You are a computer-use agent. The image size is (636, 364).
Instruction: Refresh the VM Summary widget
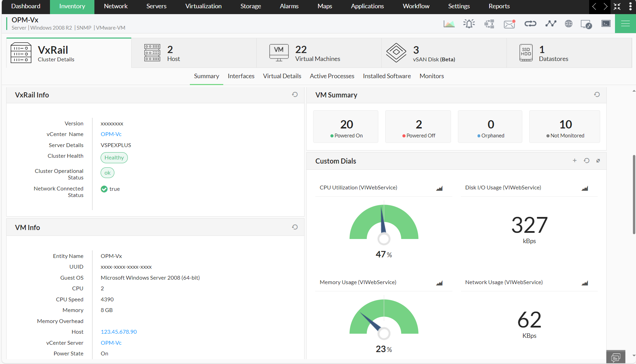coord(597,94)
